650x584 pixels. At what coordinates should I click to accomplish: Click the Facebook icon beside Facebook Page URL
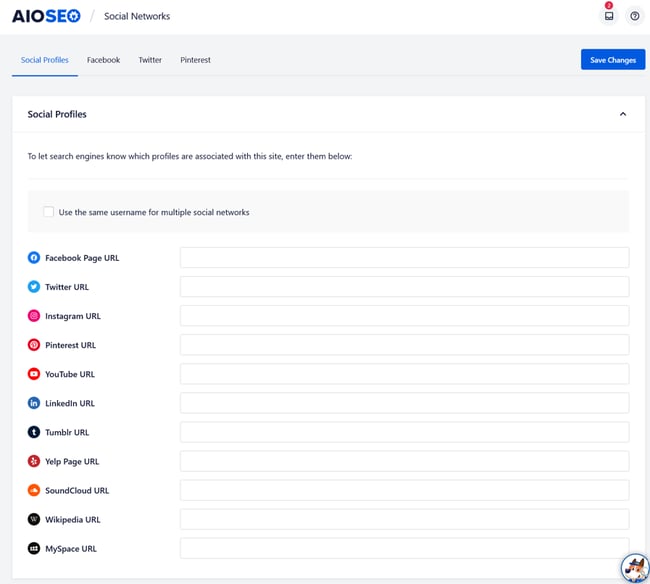pos(34,258)
